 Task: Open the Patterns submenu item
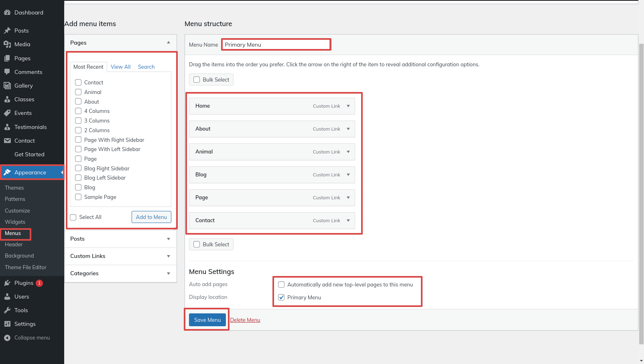click(x=15, y=199)
